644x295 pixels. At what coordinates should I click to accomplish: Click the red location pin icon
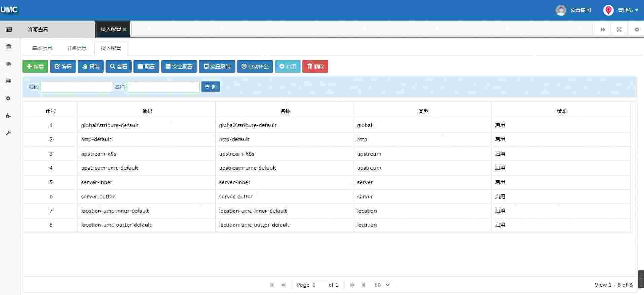[608, 10]
